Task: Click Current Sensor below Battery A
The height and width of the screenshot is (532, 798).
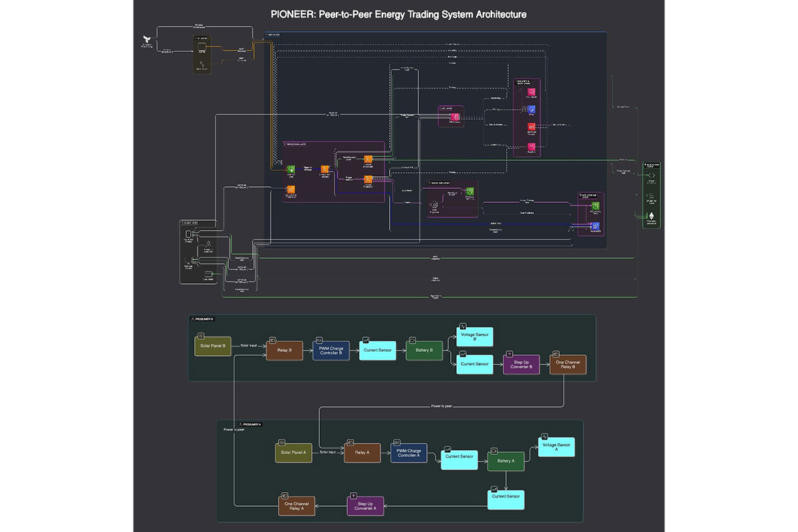Action: (x=506, y=499)
